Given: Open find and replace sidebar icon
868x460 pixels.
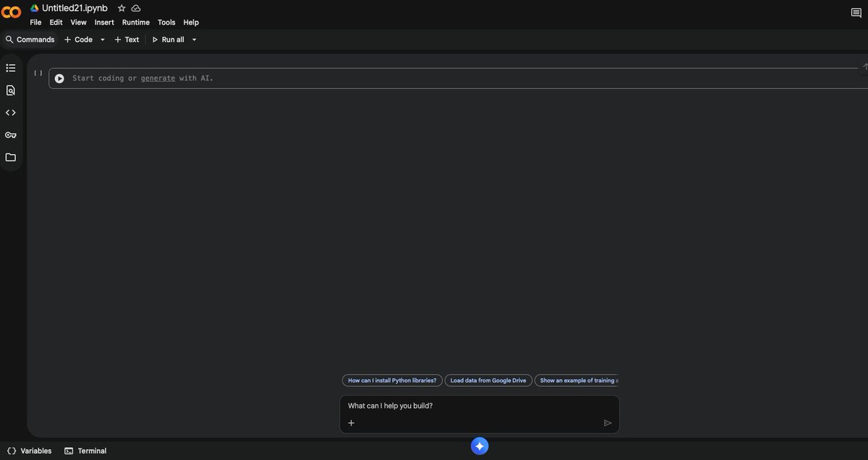Looking at the screenshot, I should (11, 90).
